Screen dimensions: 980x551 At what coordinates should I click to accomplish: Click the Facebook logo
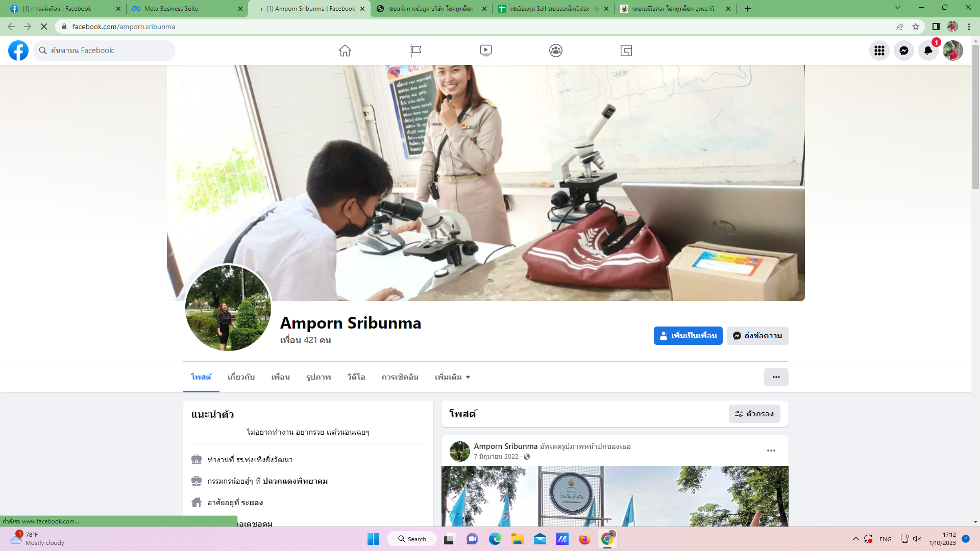coord(18,51)
